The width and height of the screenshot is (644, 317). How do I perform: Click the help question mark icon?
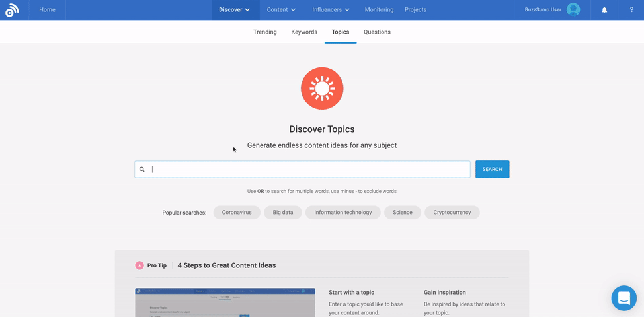pyautogui.click(x=631, y=10)
